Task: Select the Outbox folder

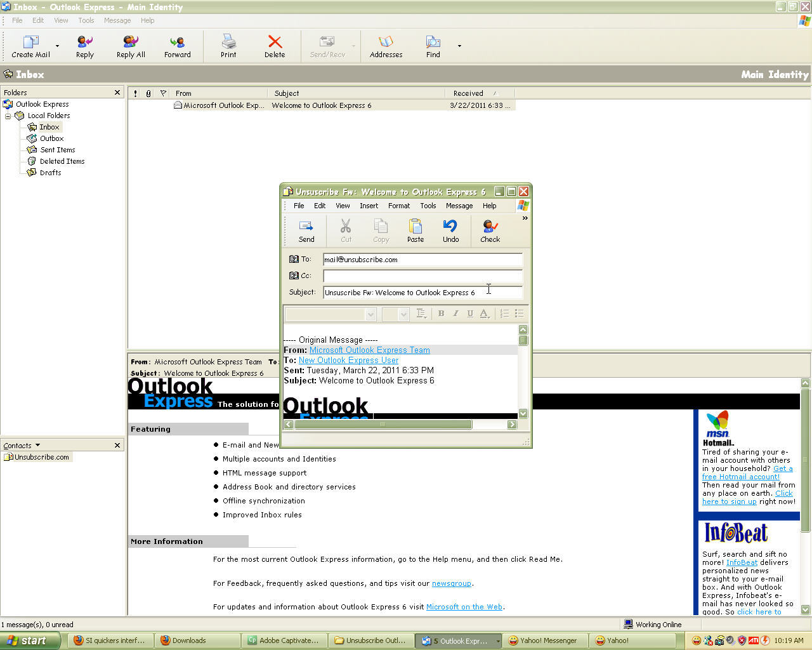Action: click(51, 138)
